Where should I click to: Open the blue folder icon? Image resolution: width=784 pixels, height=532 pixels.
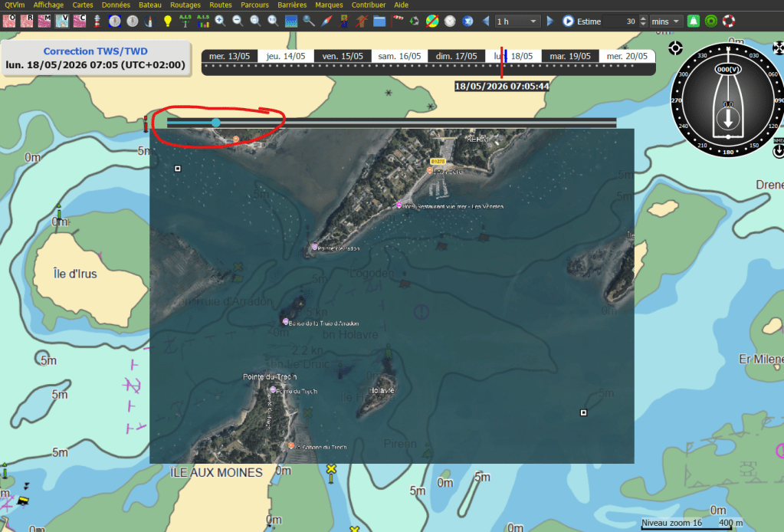click(x=379, y=21)
